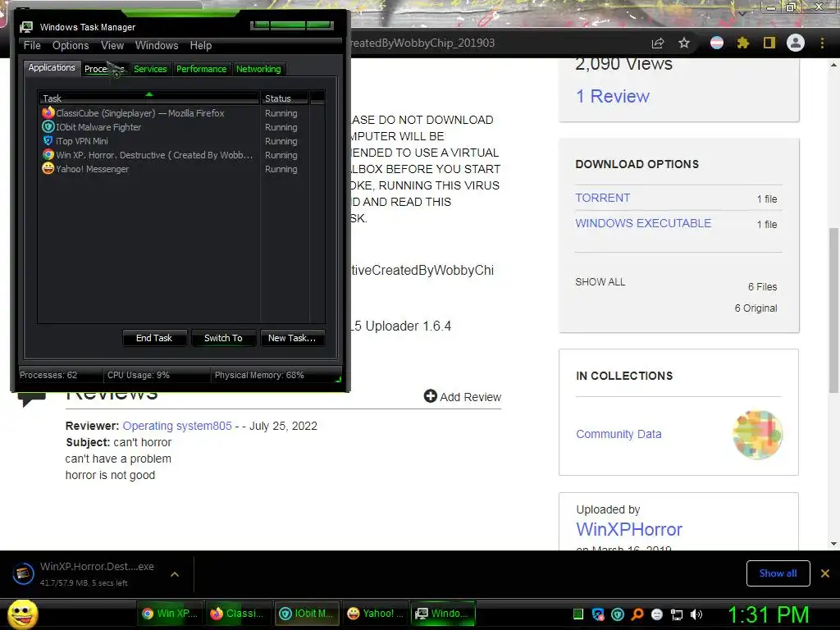Open Chrome's three-dot menu
840x630 pixels.
822,43
